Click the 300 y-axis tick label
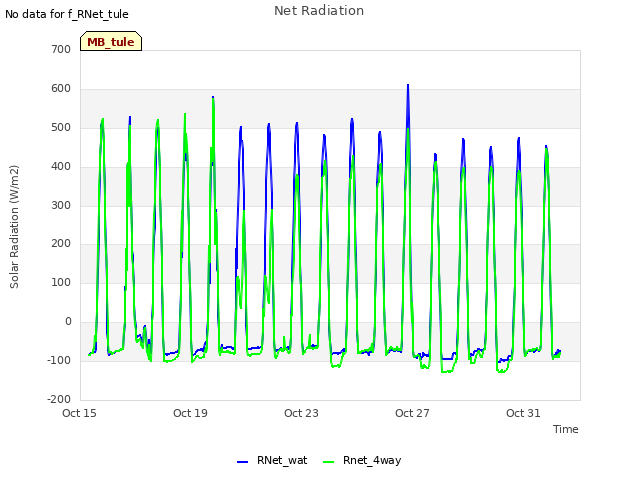640x480 pixels. point(61,205)
